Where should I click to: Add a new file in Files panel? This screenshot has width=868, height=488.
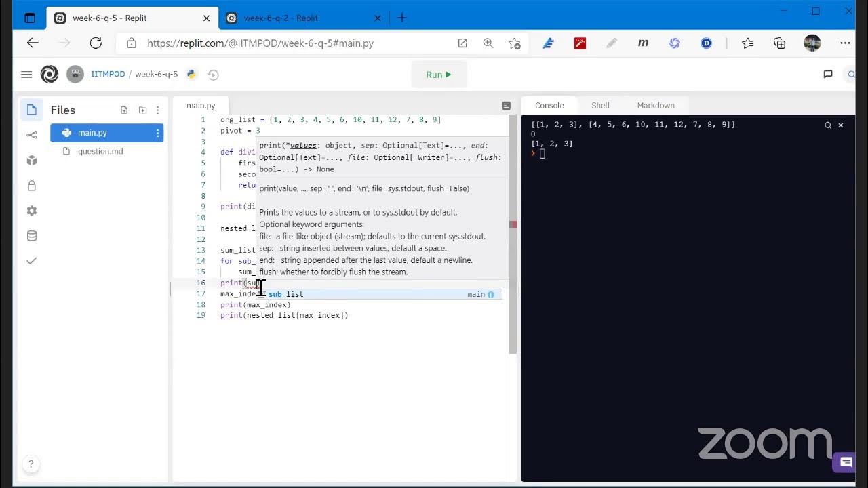124,110
